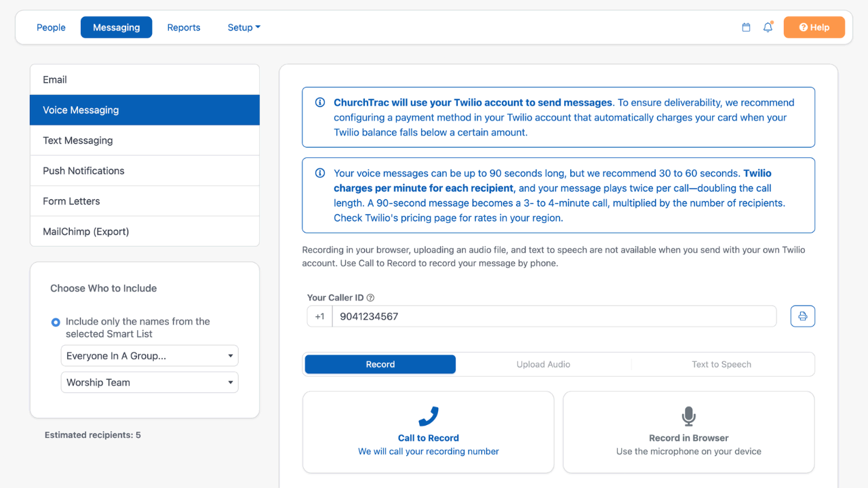Open the Everyone In A Group dropdown
Viewport: 868px width, 488px height.
(150, 356)
